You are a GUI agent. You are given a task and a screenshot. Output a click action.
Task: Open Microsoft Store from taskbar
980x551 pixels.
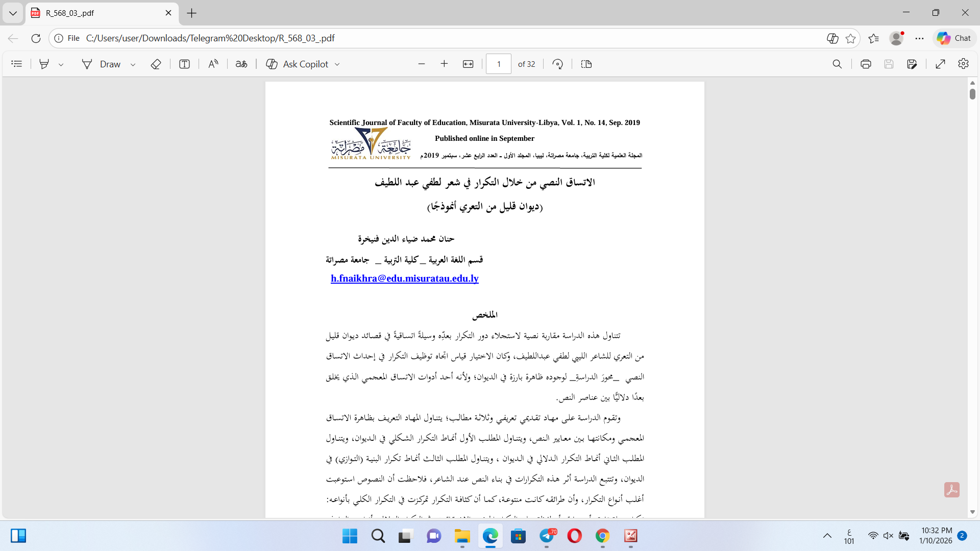519,536
